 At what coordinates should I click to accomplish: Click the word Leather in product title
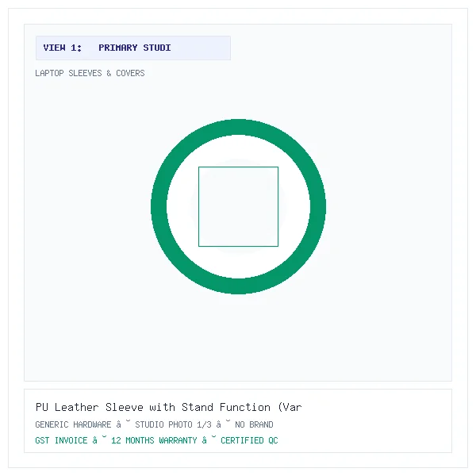[x=76, y=407]
